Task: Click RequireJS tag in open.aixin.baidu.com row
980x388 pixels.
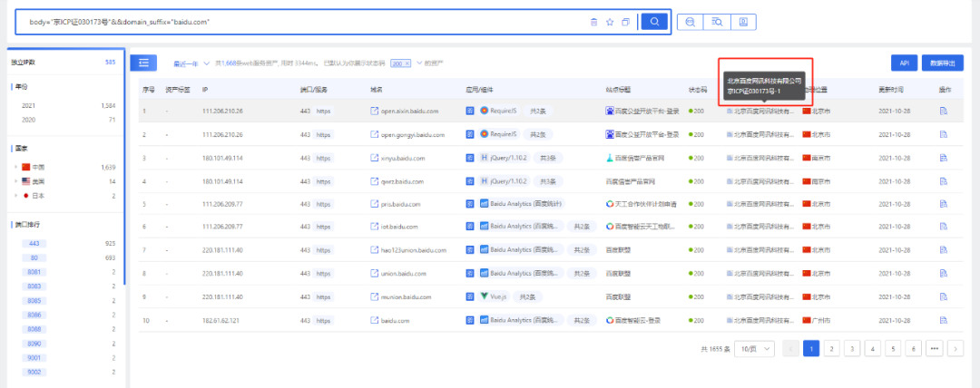Action: pos(499,112)
